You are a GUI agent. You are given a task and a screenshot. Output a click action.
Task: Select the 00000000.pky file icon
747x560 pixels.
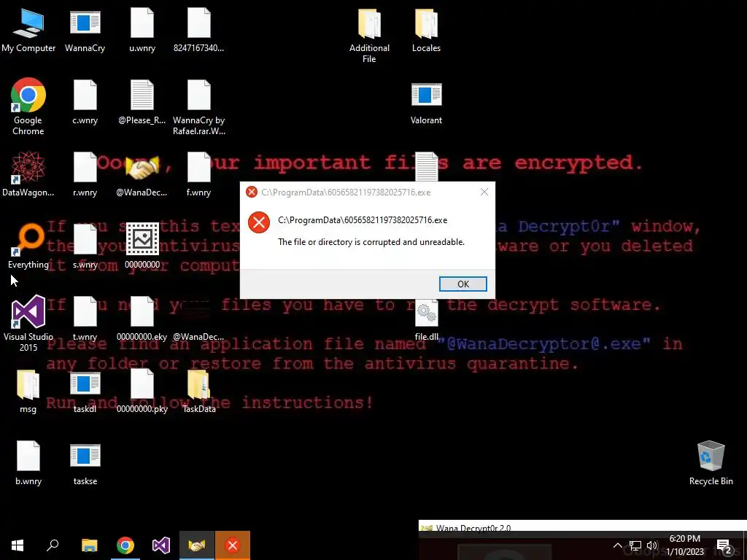point(142,392)
